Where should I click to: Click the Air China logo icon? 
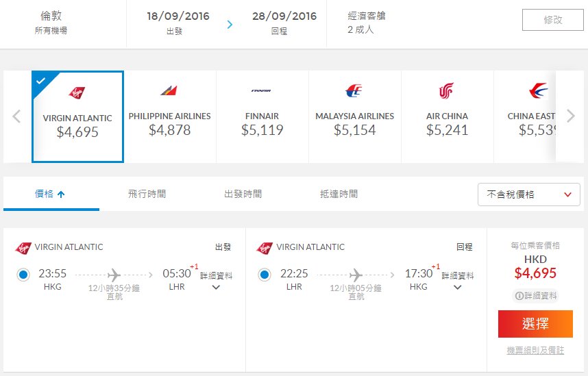pos(446,90)
